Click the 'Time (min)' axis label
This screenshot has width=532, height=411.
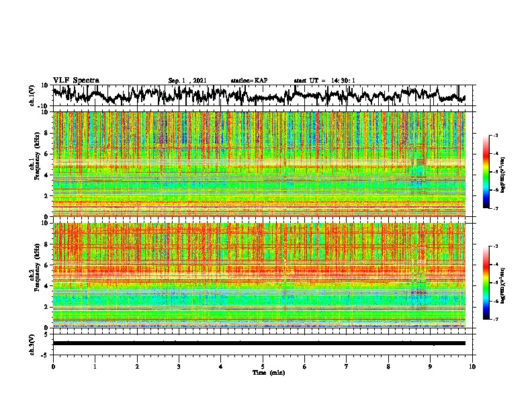(269, 373)
